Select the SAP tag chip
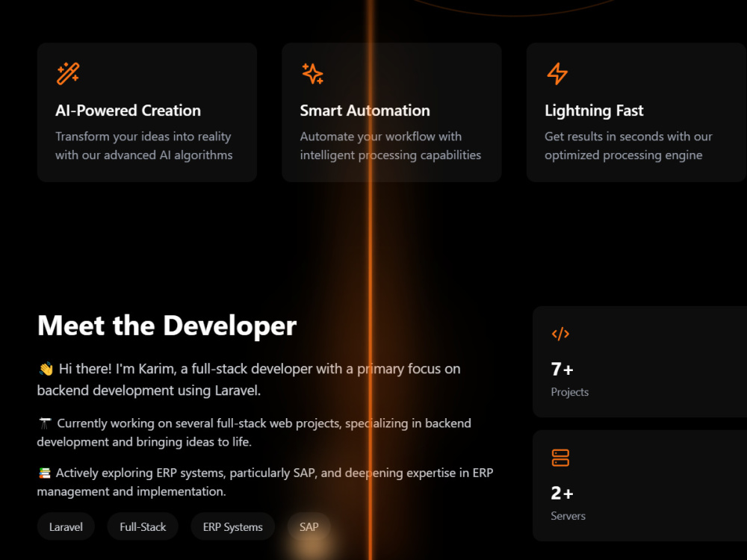This screenshot has height=560, width=747. [x=309, y=526]
